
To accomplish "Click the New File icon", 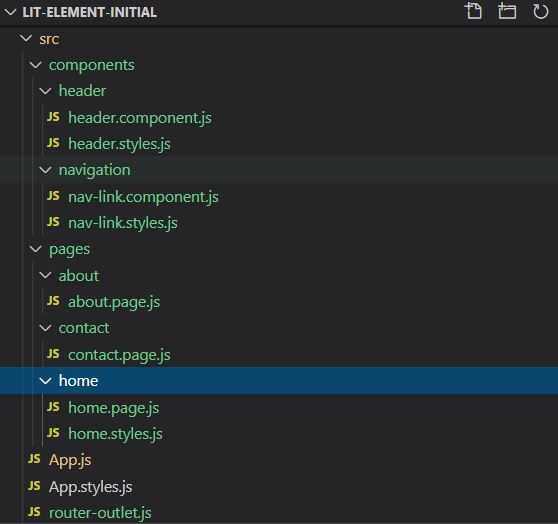I will 474,11.
